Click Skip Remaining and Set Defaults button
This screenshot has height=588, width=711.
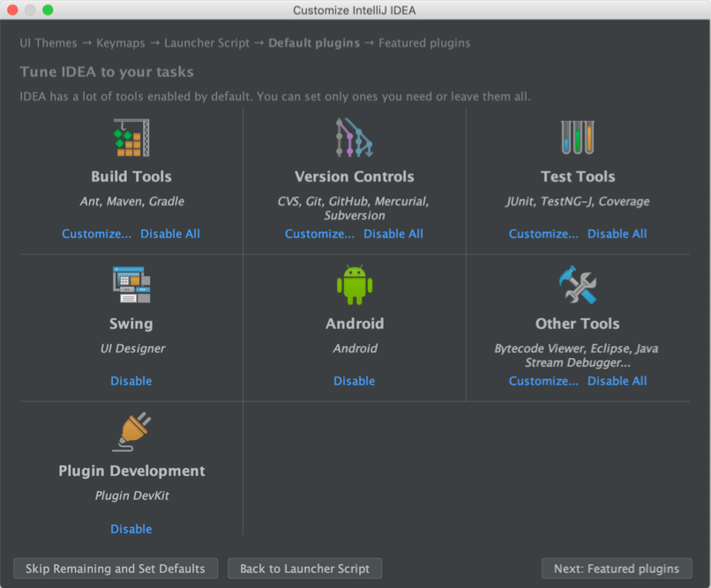pyautogui.click(x=116, y=569)
